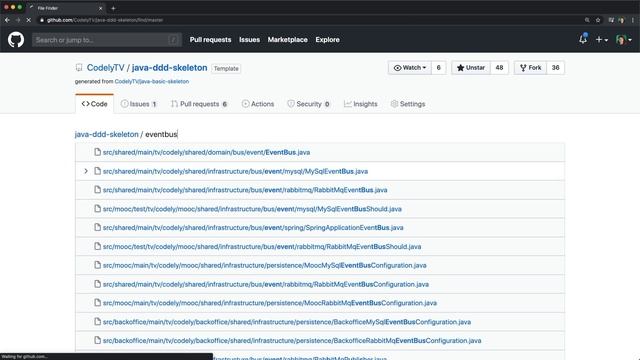The width and height of the screenshot is (640, 360).
Task: Select the File Finder browser tab
Action: tap(66, 8)
